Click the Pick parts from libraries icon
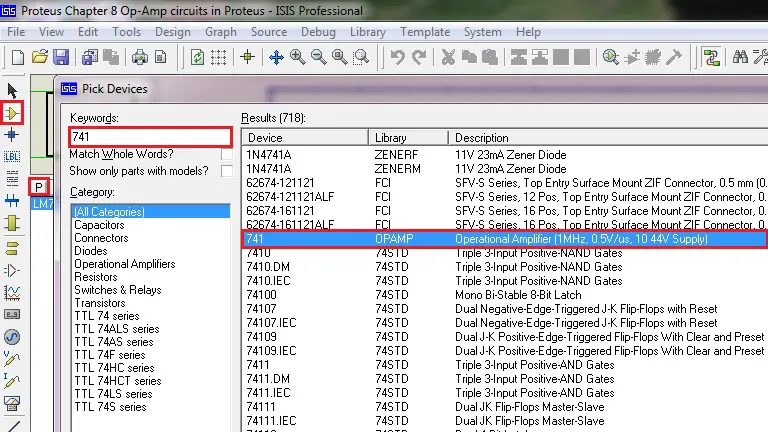 pos(611,57)
